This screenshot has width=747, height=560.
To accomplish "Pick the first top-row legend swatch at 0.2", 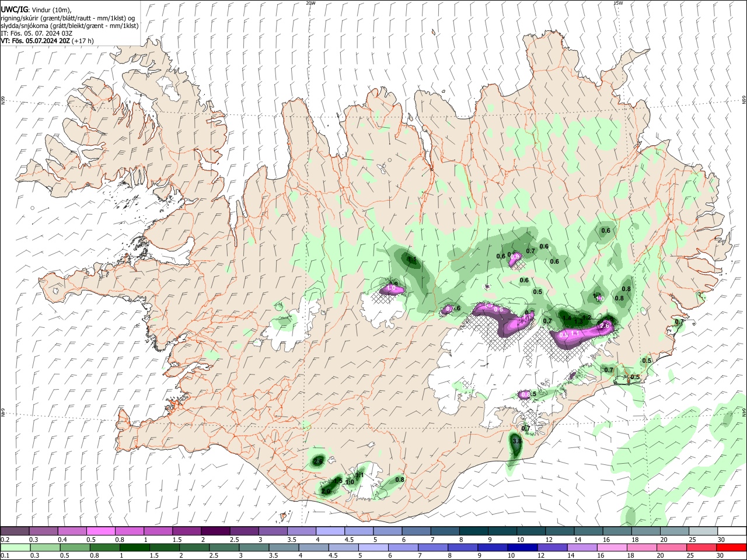I will pos(15,531).
